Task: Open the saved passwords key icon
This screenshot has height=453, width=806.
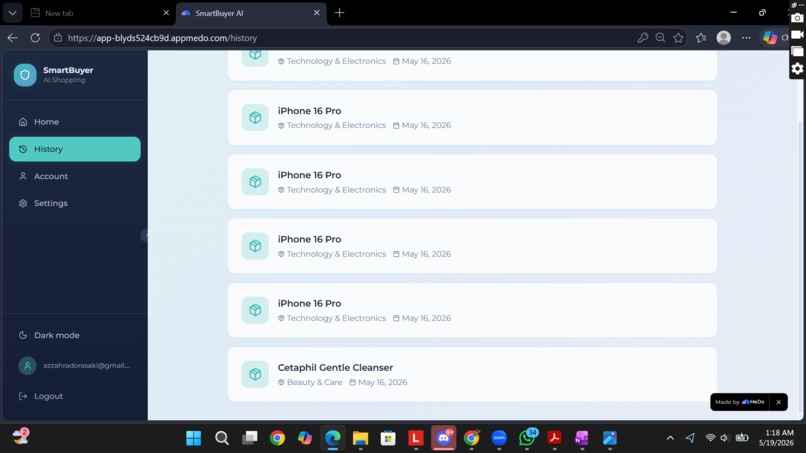Action: 643,38
